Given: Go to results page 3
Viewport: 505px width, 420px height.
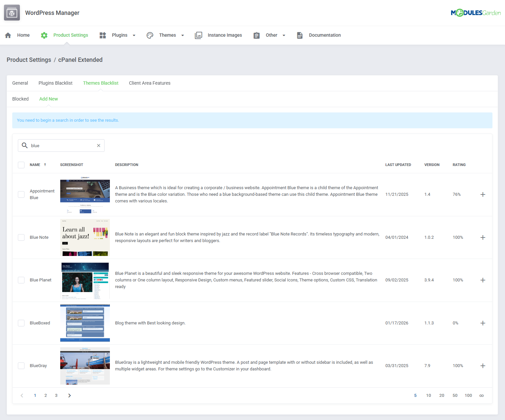Looking at the screenshot, I should point(56,395).
